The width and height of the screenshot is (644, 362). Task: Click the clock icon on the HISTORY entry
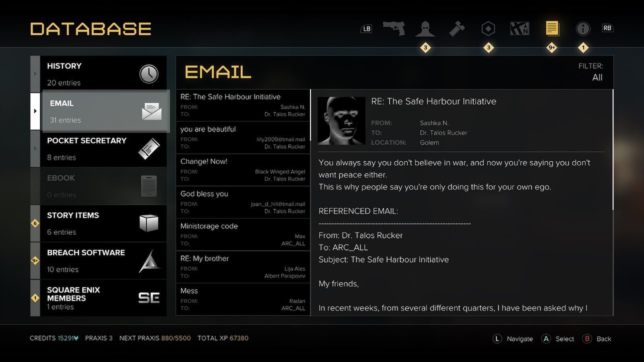pyautogui.click(x=149, y=74)
